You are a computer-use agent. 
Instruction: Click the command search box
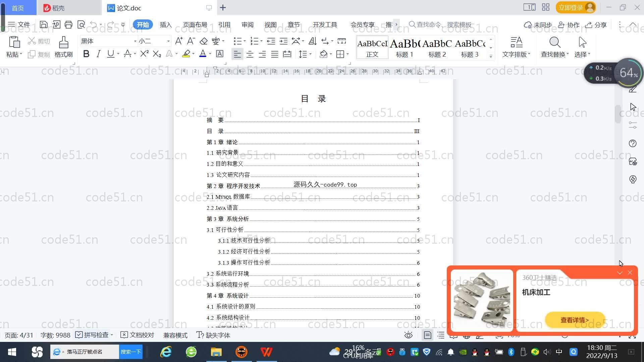(440, 24)
